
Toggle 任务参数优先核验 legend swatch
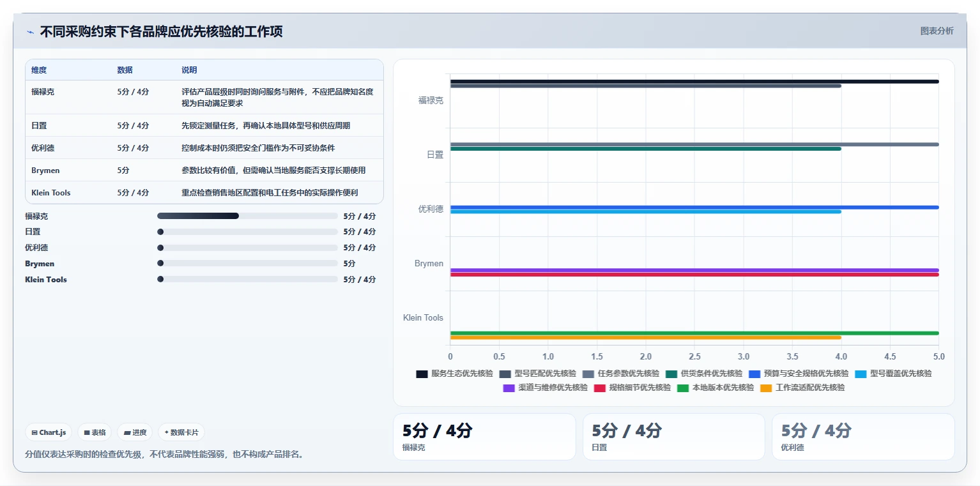tap(588, 374)
